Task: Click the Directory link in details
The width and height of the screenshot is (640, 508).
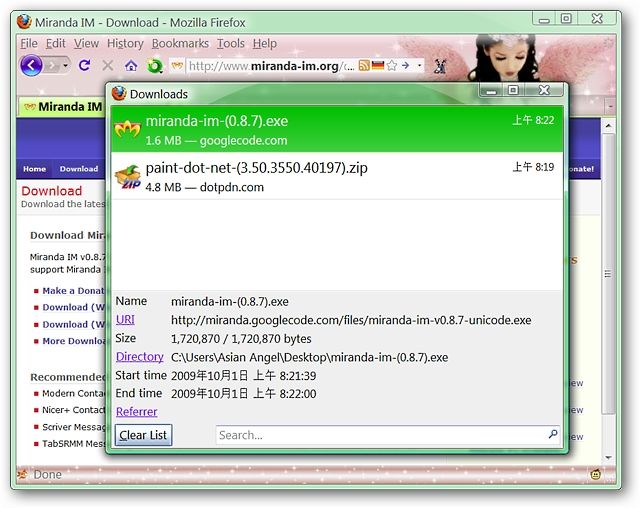Action: [x=140, y=357]
